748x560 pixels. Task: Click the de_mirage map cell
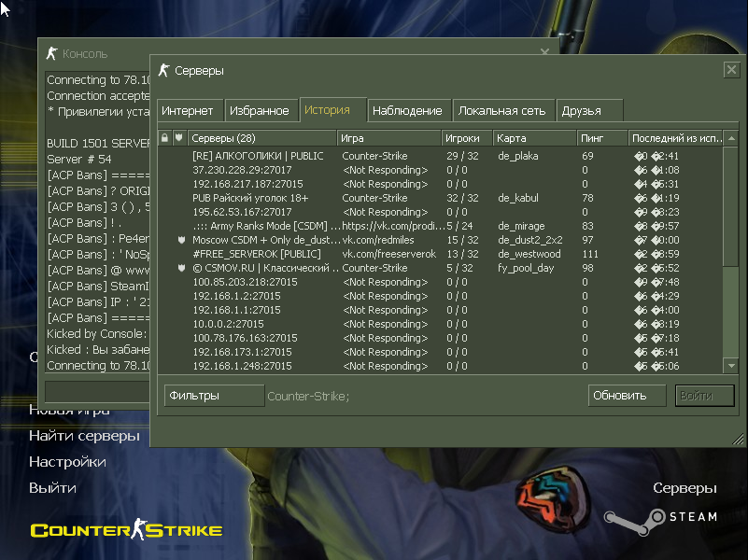[521, 227]
